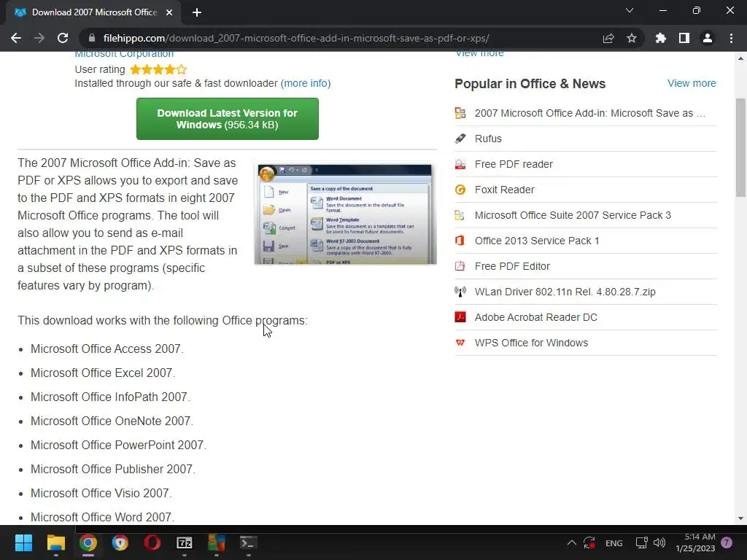Open WPS Office for Windows listing
This screenshot has width=747, height=560.
[x=531, y=343]
